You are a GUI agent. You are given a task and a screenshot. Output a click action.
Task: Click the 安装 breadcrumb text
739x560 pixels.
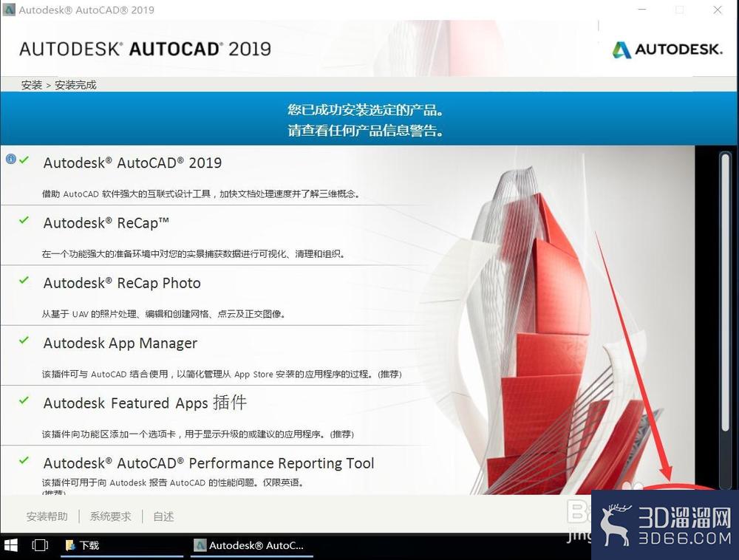(x=32, y=85)
